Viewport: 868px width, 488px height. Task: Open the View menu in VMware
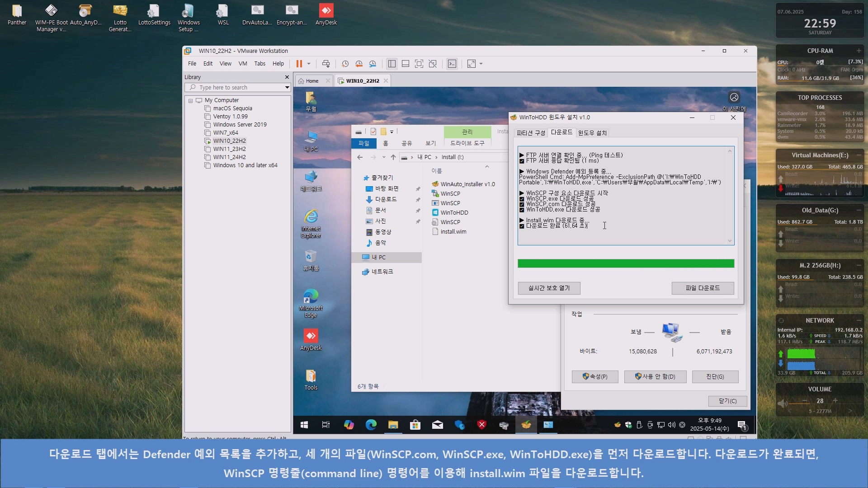pyautogui.click(x=226, y=64)
